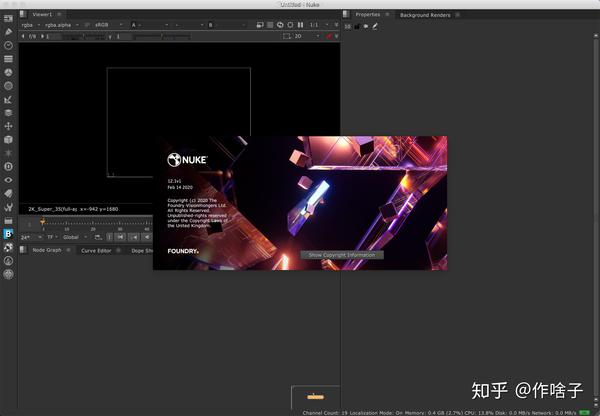This screenshot has height=416, width=600.
Task: Click Show Copyright Information button on splash
Action: click(342, 255)
